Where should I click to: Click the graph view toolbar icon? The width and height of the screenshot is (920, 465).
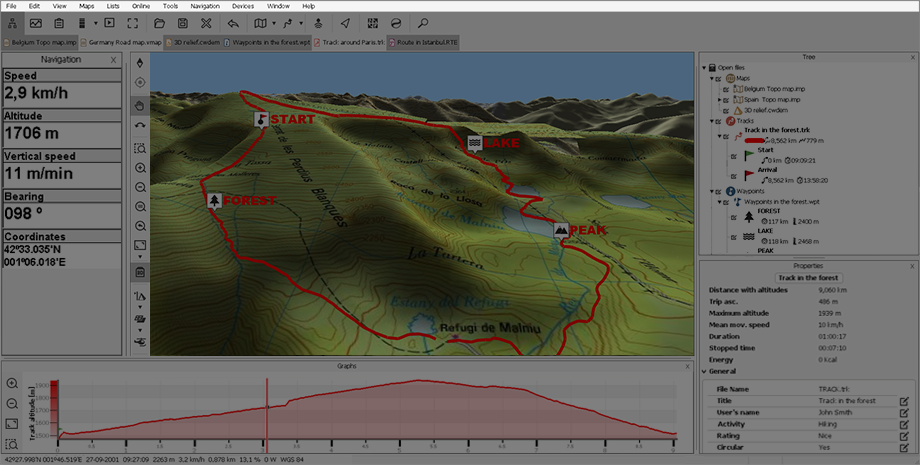[35, 22]
